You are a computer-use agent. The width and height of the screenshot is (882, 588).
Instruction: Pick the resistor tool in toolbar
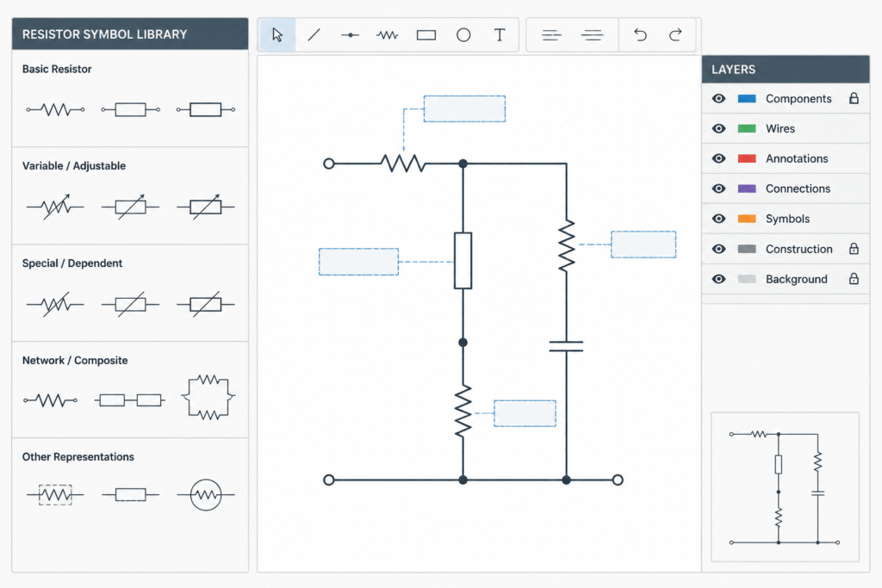coord(387,34)
